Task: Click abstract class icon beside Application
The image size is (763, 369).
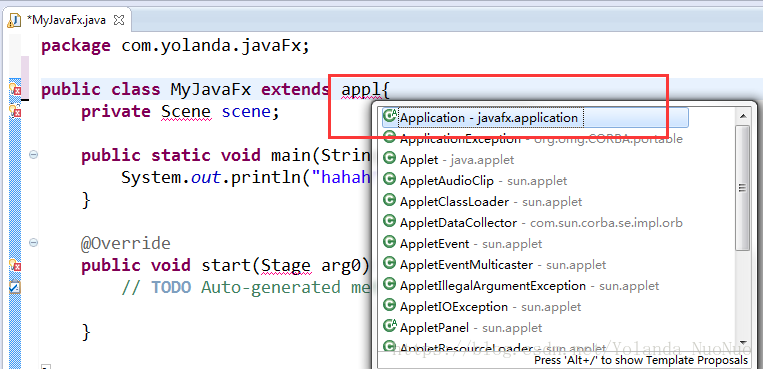Action: [390, 115]
